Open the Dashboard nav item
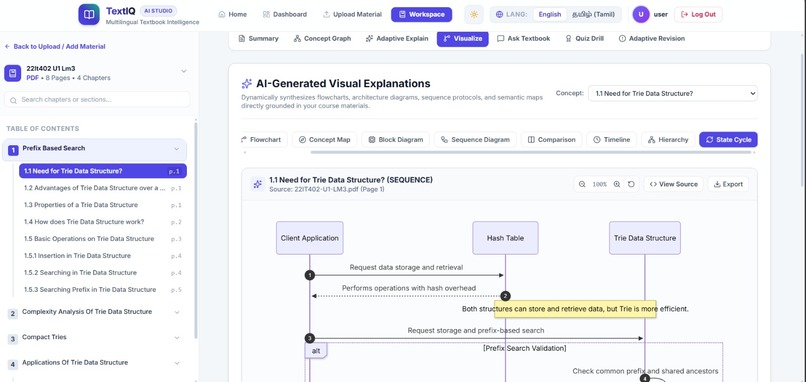 point(285,14)
